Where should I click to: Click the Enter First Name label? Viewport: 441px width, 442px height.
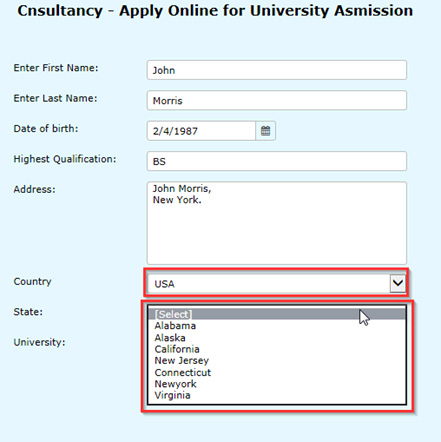[56, 68]
